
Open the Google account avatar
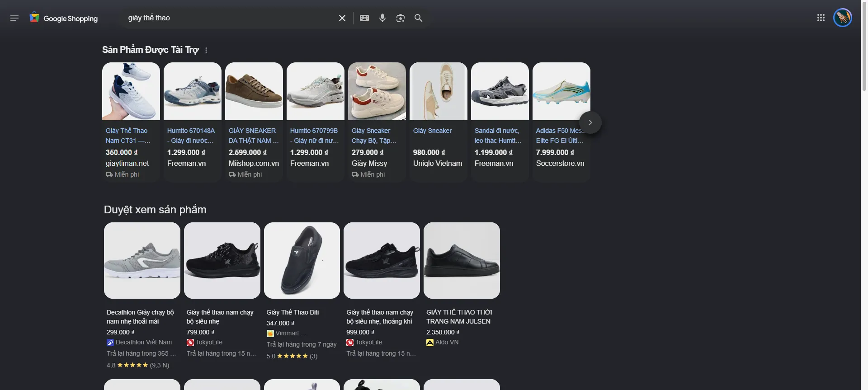843,18
